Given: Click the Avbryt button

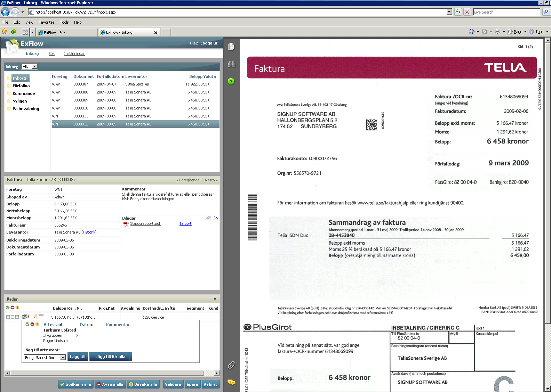Looking at the screenshot, I should [x=210, y=384].
